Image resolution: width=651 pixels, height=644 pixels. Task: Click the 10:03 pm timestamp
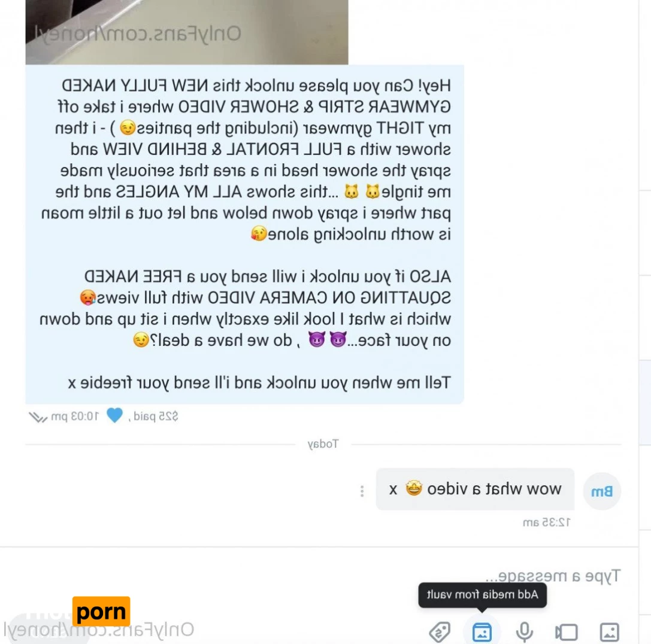[75, 416]
